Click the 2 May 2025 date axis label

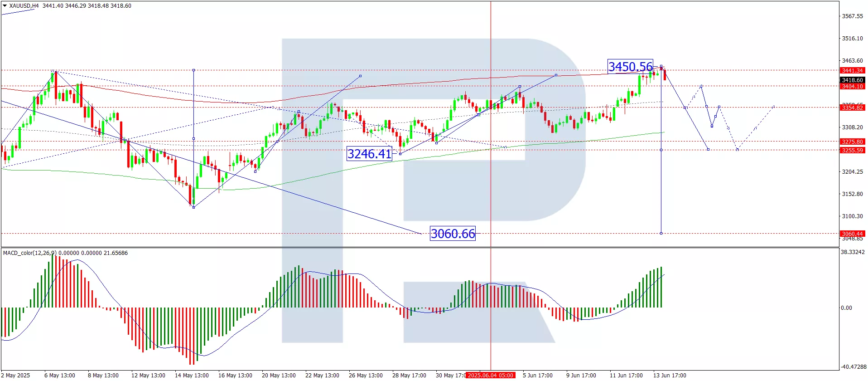[x=16, y=375]
